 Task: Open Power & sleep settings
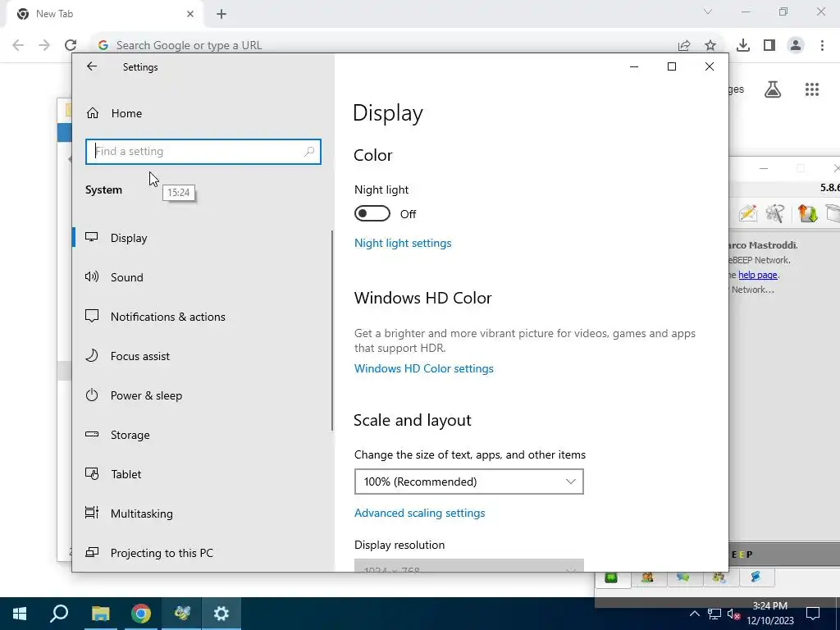pos(203,395)
